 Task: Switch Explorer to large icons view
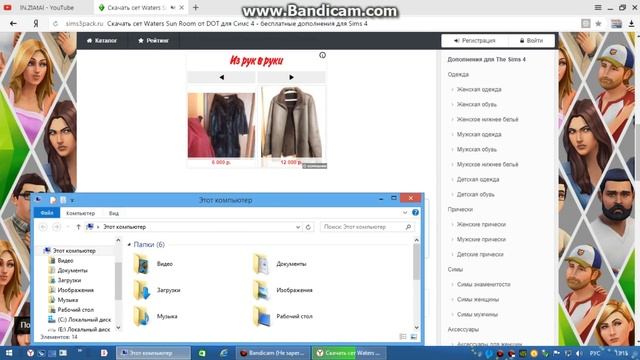[x=413, y=337]
